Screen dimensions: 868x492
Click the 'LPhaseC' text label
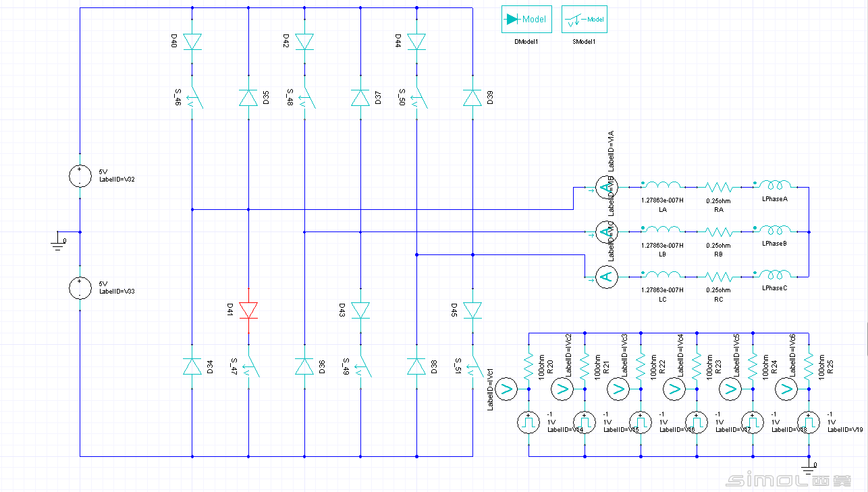(x=774, y=288)
